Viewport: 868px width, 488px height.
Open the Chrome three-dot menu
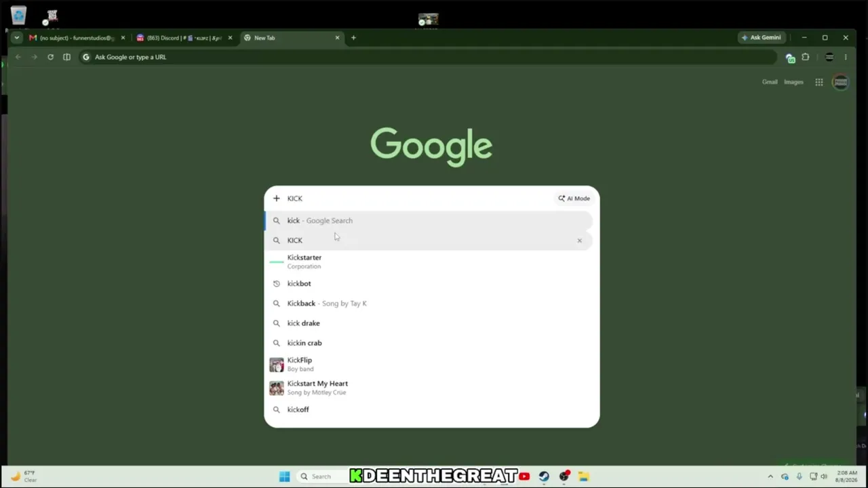pyautogui.click(x=846, y=57)
